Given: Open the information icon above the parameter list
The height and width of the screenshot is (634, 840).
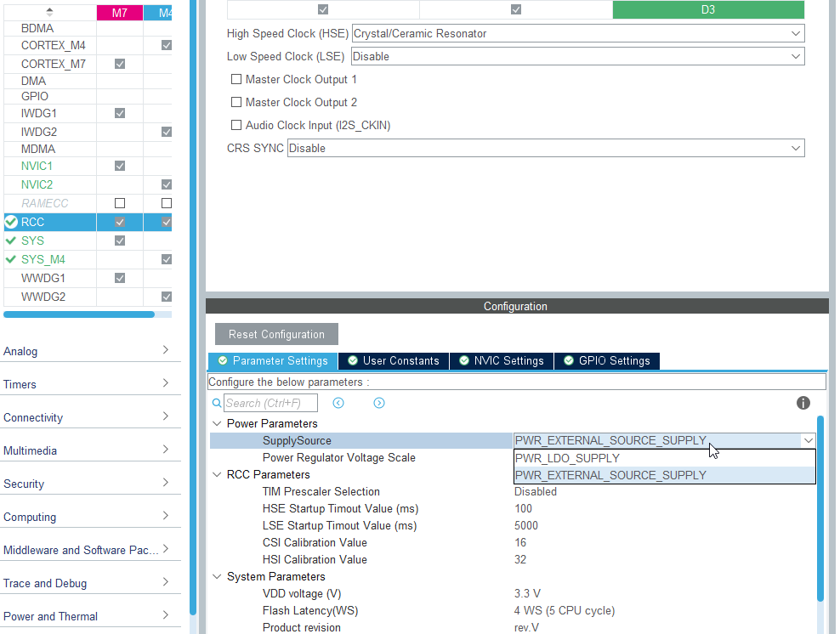Looking at the screenshot, I should click(803, 403).
